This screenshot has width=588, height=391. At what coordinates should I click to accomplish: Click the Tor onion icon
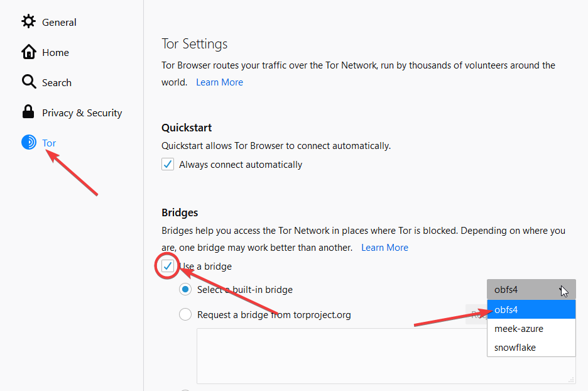[x=28, y=143]
